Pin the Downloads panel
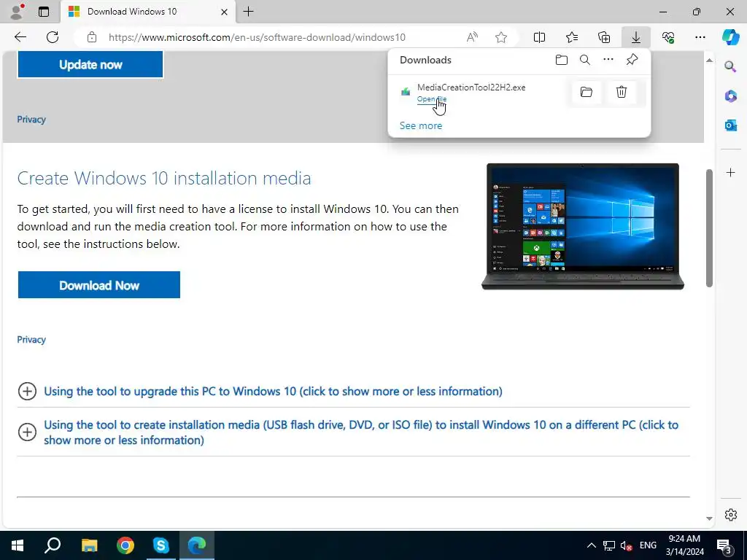The image size is (747, 560). [x=632, y=60]
